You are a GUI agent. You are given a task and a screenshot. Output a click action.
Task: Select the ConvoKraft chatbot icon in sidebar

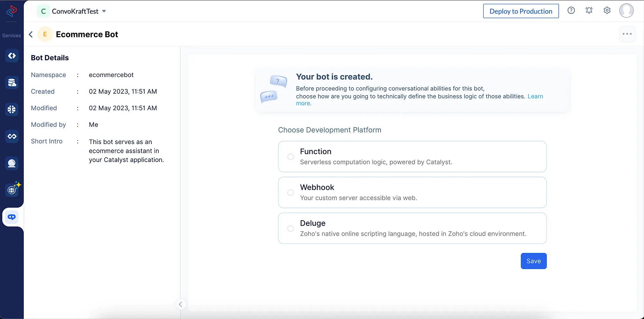12,217
